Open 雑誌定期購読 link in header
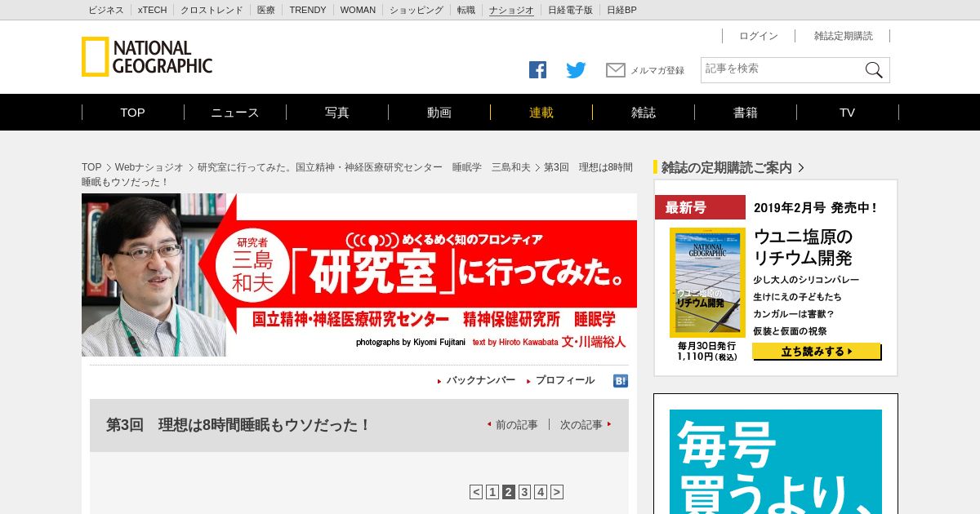This screenshot has width=980, height=514. click(x=844, y=36)
